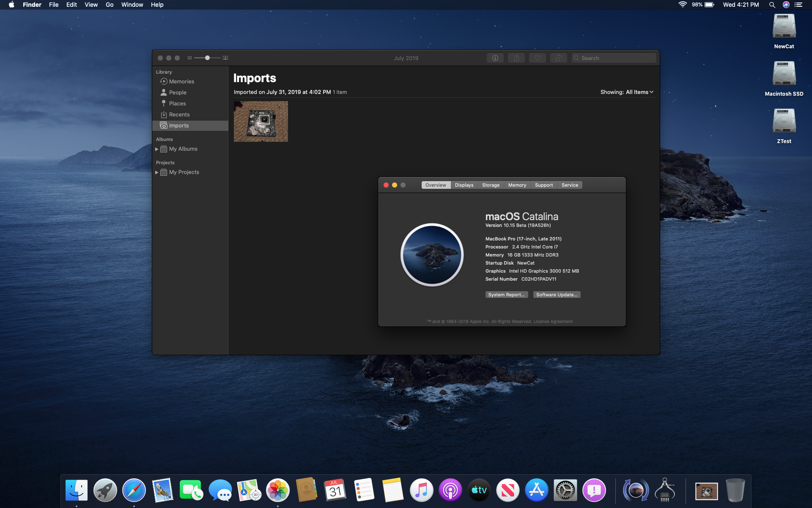812x508 pixels.
Task: Switch to the Storage tab
Action: [491, 185]
